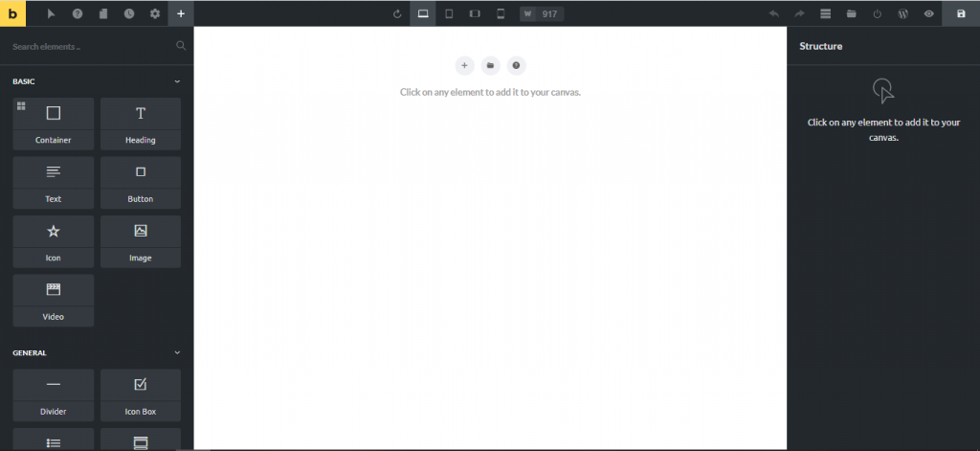This screenshot has width=980, height=451.
Task: Add a Text element
Action: tap(54, 183)
